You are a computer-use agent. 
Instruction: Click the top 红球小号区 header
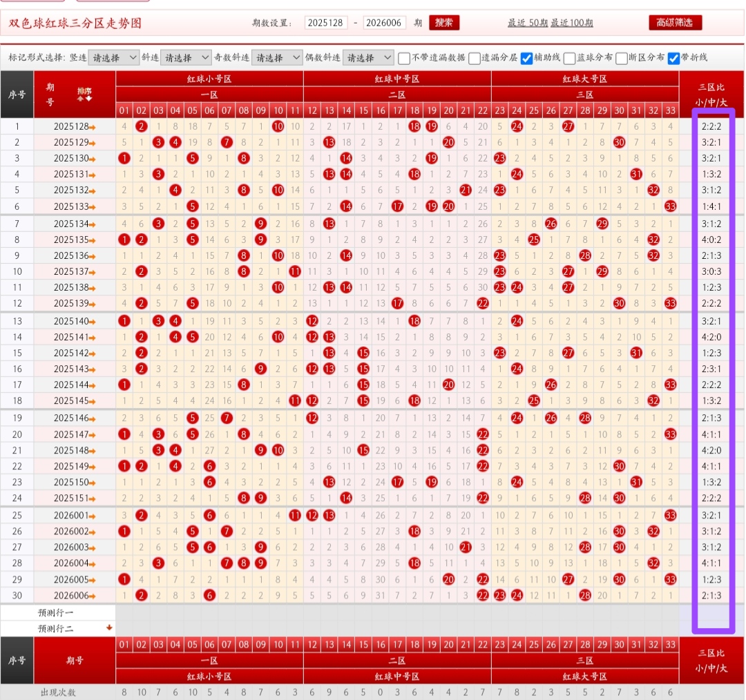click(x=209, y=79)
